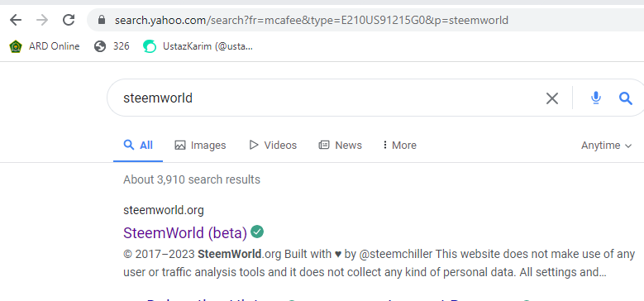The height and width of the screenshot is (301, 644).
Task: Go back using the browser back arrow
Action: [x=16, y=20]
